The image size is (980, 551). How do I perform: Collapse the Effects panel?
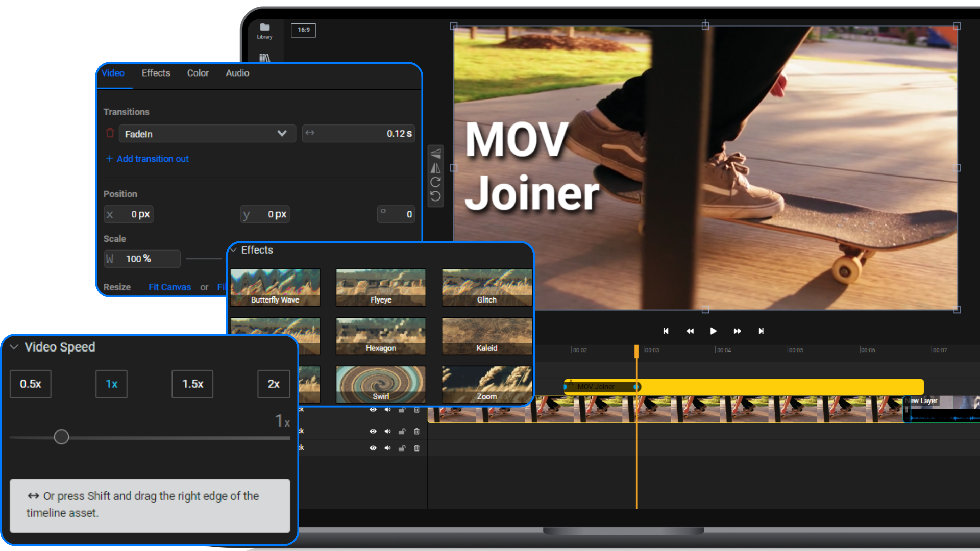tap(234, 250)
